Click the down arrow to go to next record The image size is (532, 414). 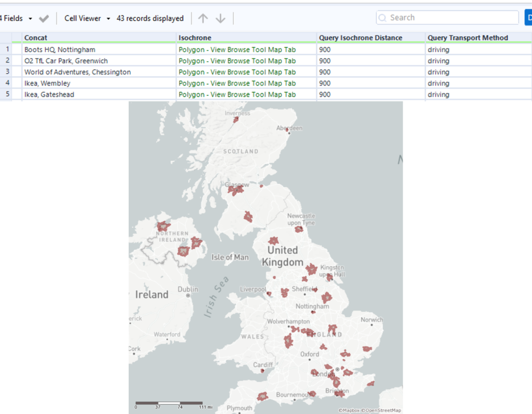coord(221,18)
